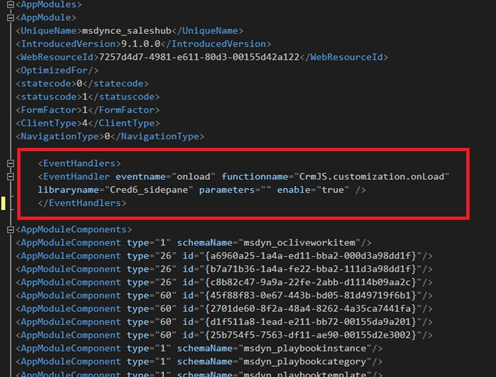The height and width of the screenshot is (377, 496).
Task: Click id c8b82c47-9a9a-22fe-2abb-d1114b09aa2c
Action: point(311,282)
